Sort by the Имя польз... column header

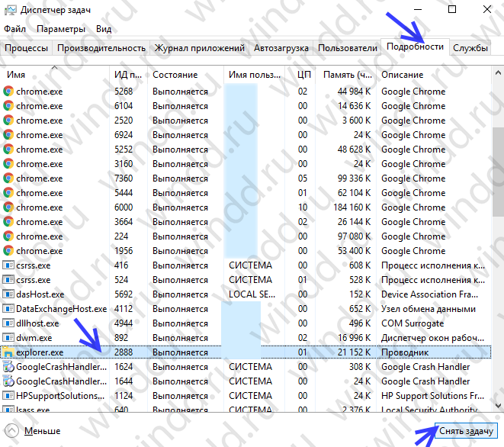click(254, 75)
